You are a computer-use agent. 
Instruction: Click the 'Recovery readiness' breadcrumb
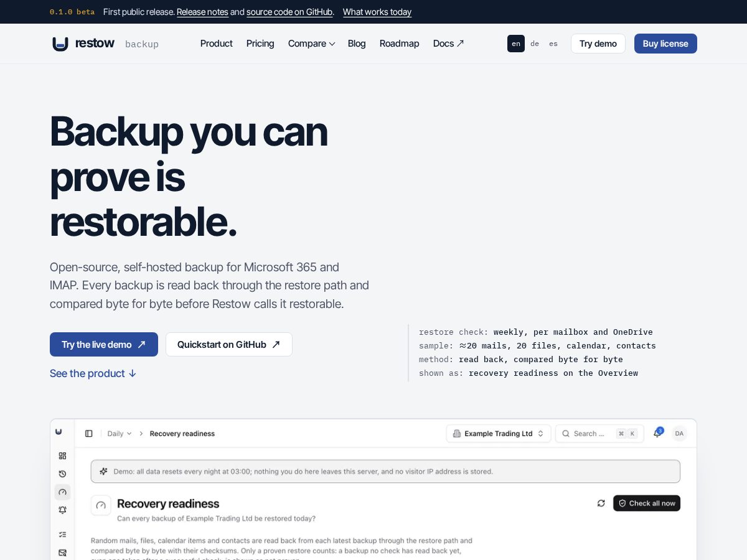pos(182,434)
